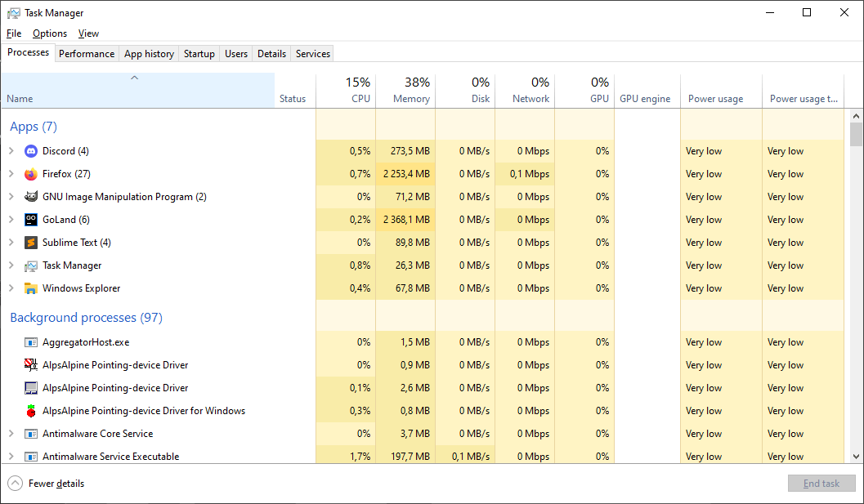This screenshot has width=864, height=504.
Task: Click the Firefox icon in Apps list
Action: point(31,174)
